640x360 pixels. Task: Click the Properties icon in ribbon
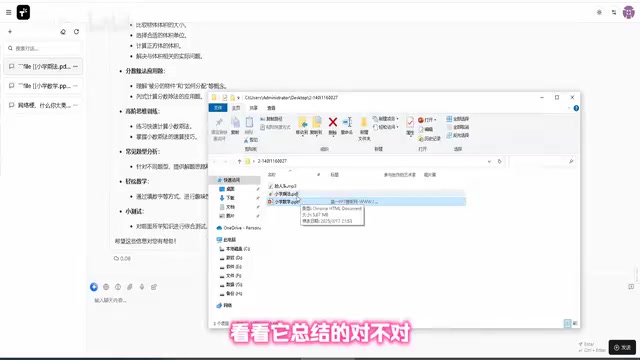(410, 126)
